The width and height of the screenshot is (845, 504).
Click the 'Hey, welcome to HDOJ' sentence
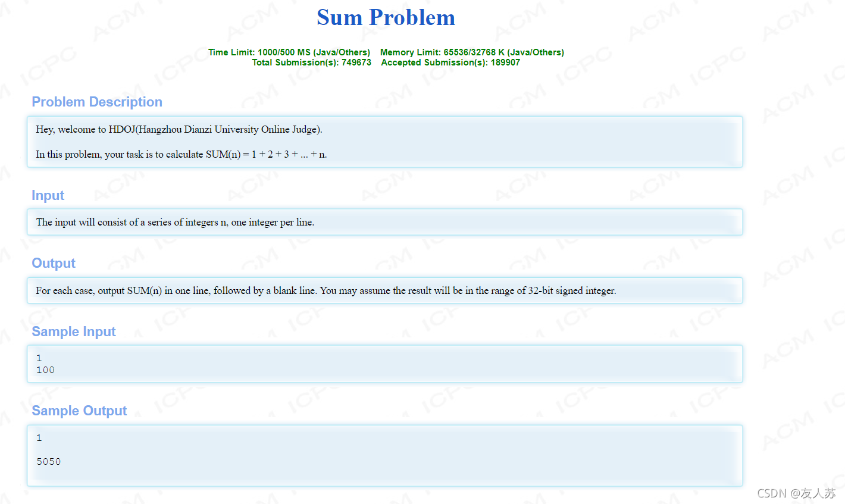[x=179, y=129]
